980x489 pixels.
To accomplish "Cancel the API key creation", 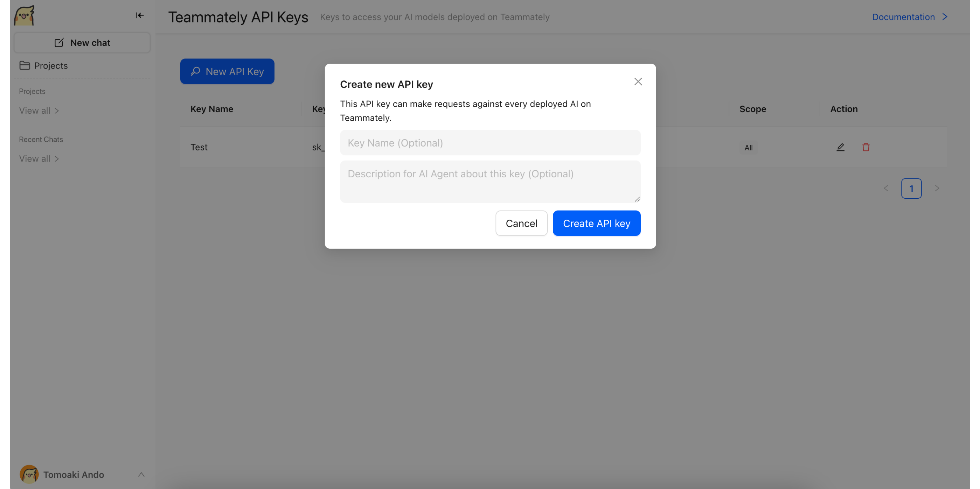I will (x=521, y=223).
